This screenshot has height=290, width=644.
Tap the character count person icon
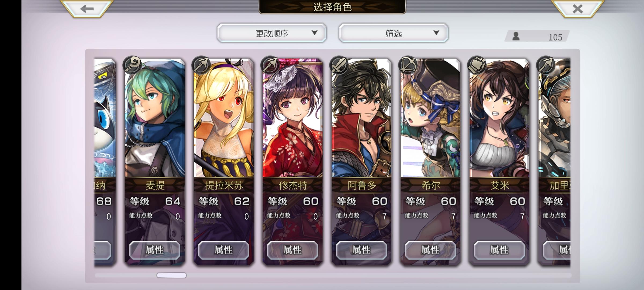[516, 36]
